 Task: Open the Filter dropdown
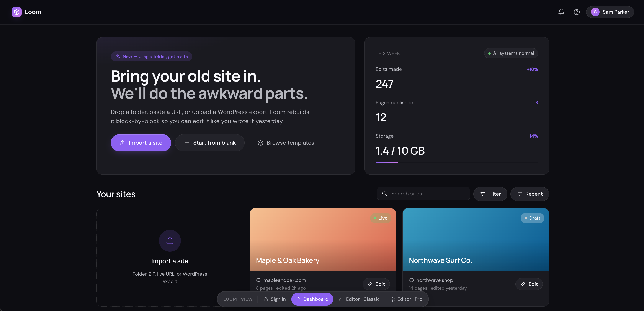click(490, 194)
